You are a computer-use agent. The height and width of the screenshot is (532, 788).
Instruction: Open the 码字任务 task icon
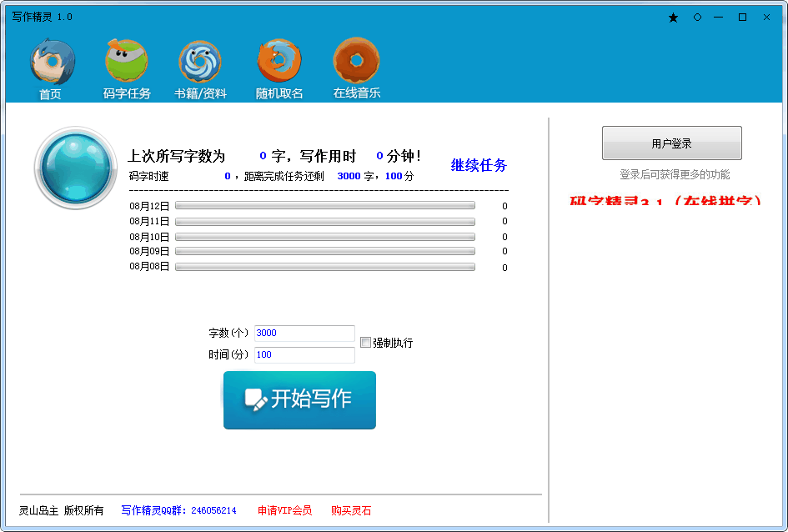pyautogui.click(x=127, y=63)
